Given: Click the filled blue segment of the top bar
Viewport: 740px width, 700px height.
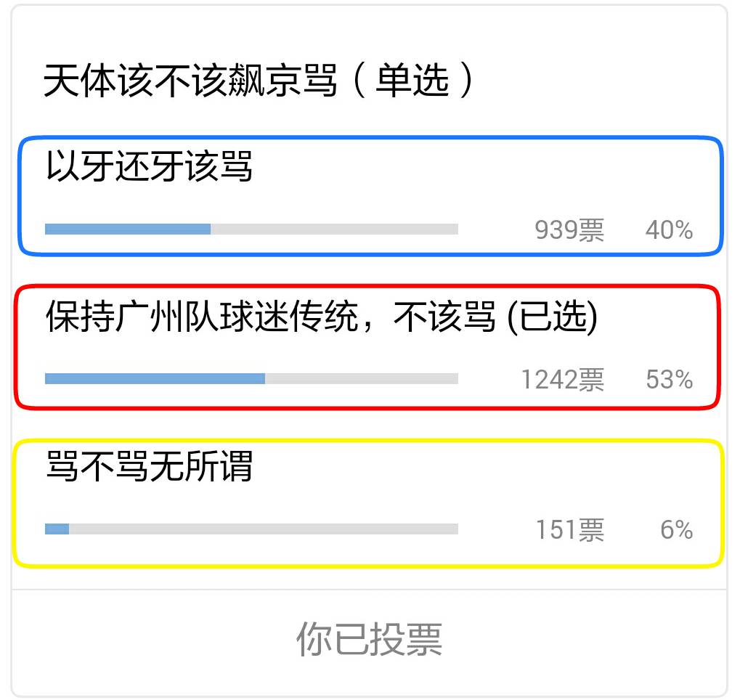Looking at the screenshot, I should [x=127, y=229].
